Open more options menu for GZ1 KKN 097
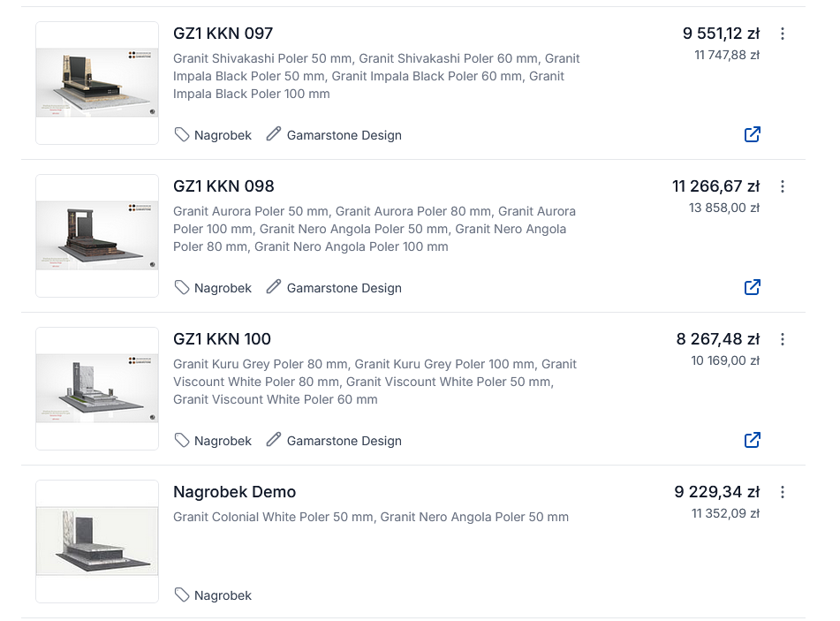The height and width of the screenshot is (621, 840). pyautogui.click(x=783, y=34)
